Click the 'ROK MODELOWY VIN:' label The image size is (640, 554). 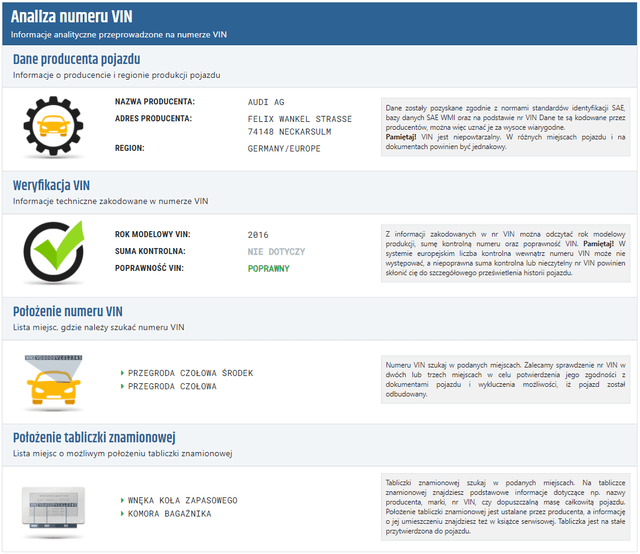pos(152,234)
